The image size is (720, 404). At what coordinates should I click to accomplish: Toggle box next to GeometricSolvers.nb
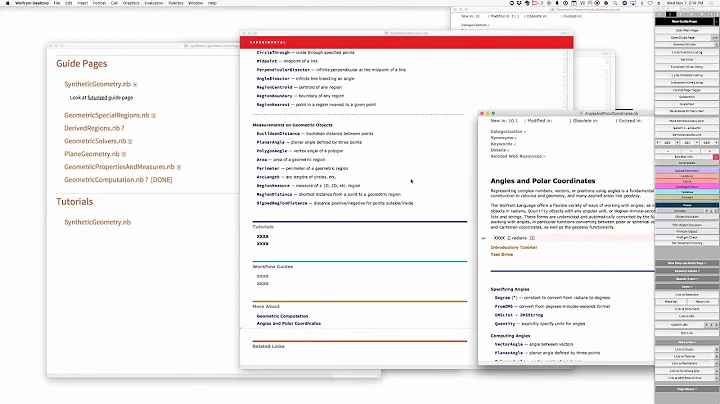pos(130,141)
